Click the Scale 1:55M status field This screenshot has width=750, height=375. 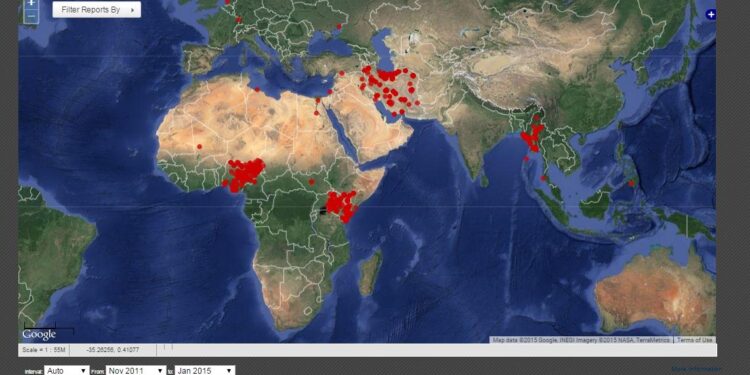[x=44, y=350]
